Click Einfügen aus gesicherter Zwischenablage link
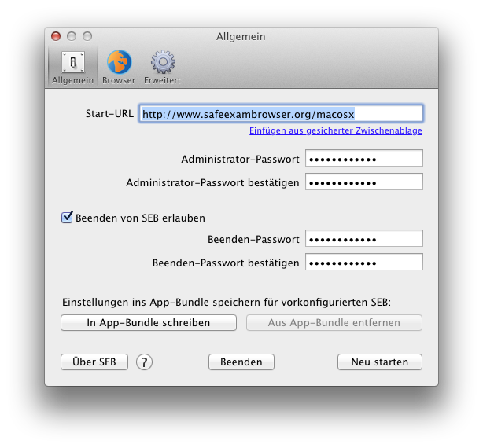483x448 pixels. (335, 130)
